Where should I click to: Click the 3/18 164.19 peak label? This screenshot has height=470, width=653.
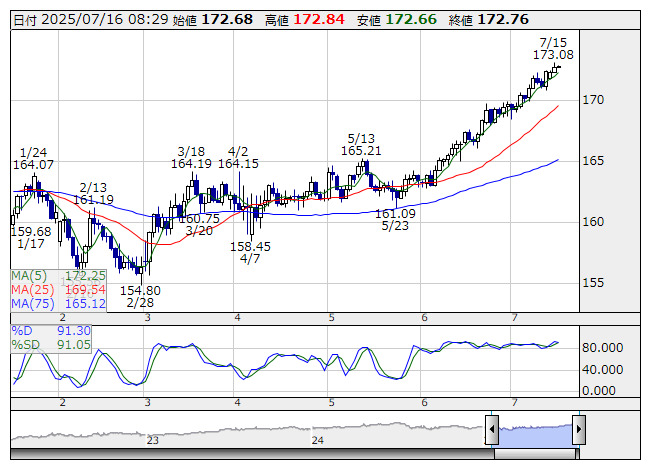point(191,157)
